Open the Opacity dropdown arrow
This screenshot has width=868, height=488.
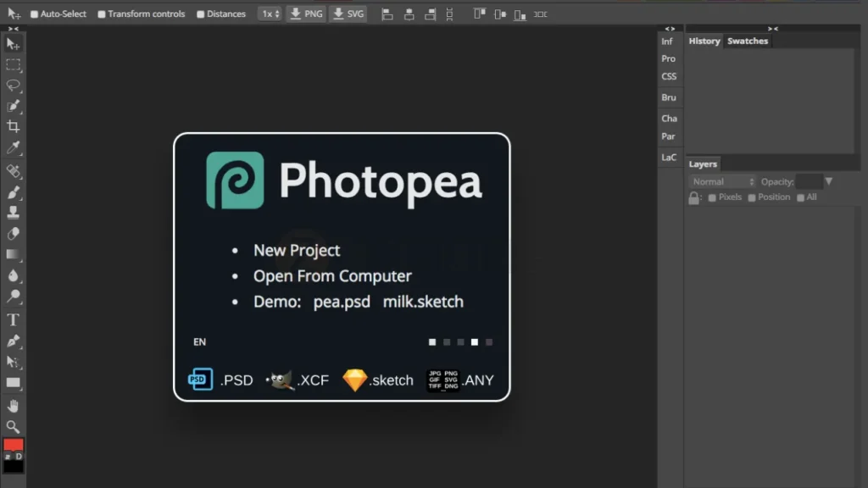pos(828,180)
